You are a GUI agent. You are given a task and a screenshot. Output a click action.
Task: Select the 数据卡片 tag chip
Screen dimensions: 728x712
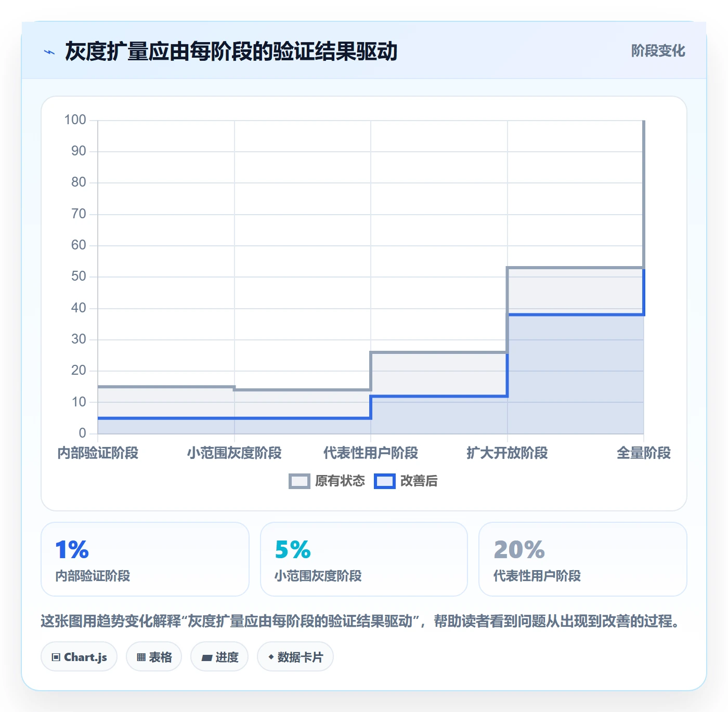click(x=295, y=657)
